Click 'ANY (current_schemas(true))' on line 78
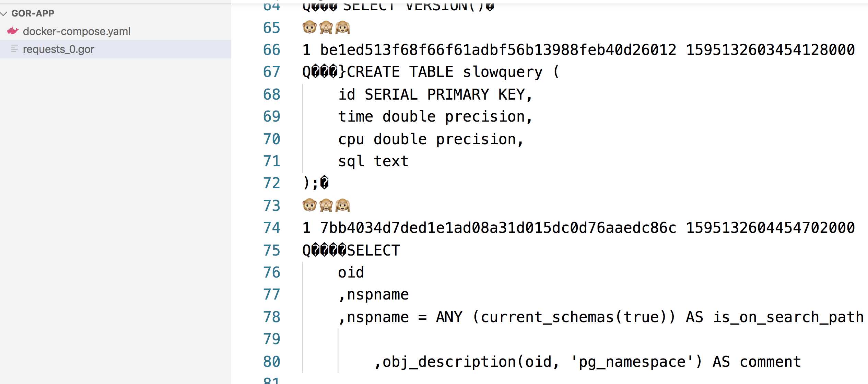The image size is (868, 384). (x=556, y=317)
